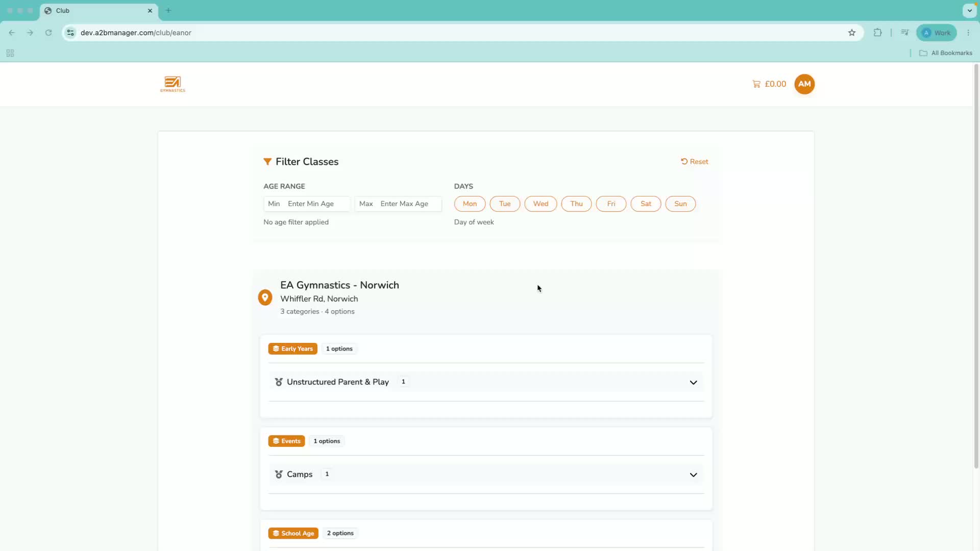Open a new browser tab

click(x=168, y=10)
